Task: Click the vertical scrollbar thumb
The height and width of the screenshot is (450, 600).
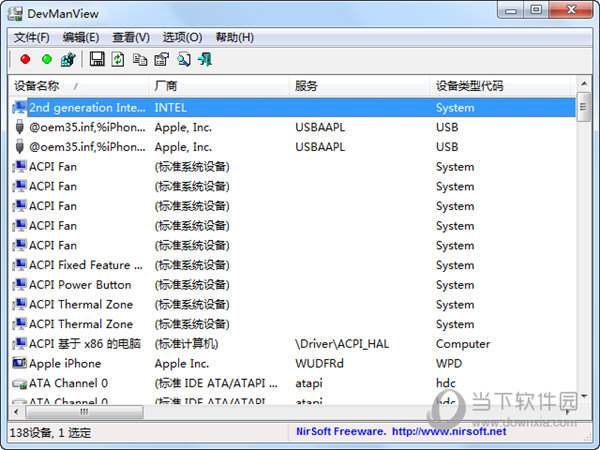Action: (x=584, y=107)
